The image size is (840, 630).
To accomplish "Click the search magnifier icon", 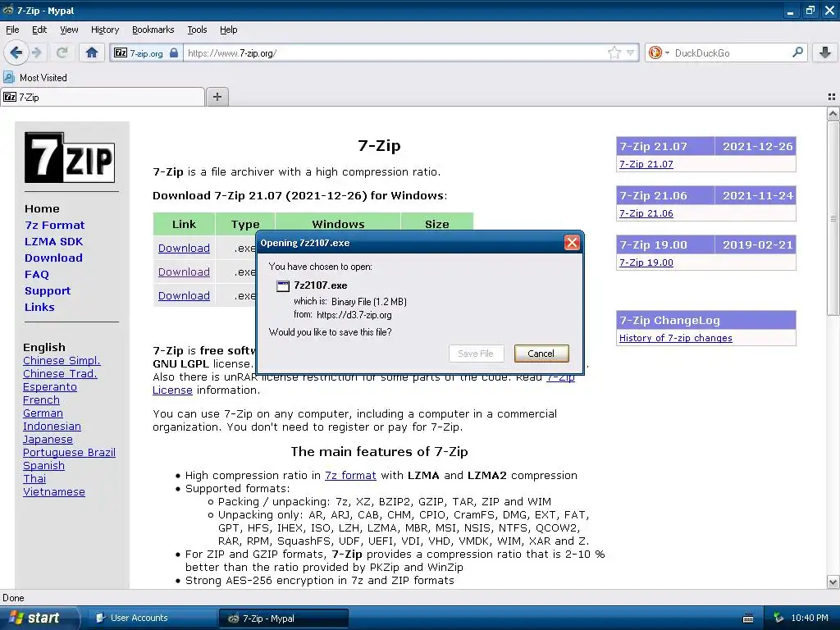I will coord(797,52).
